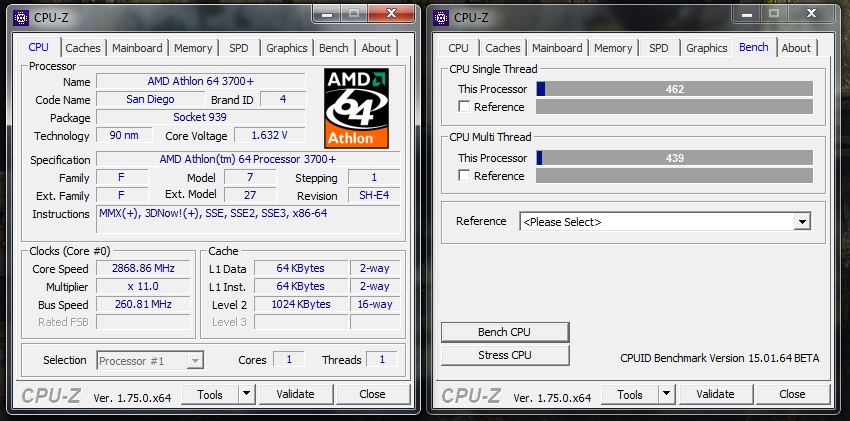Enable the Multi Thread Reference checkbox
Viewport: 850px width, 421px height.
tap(464, 176)
